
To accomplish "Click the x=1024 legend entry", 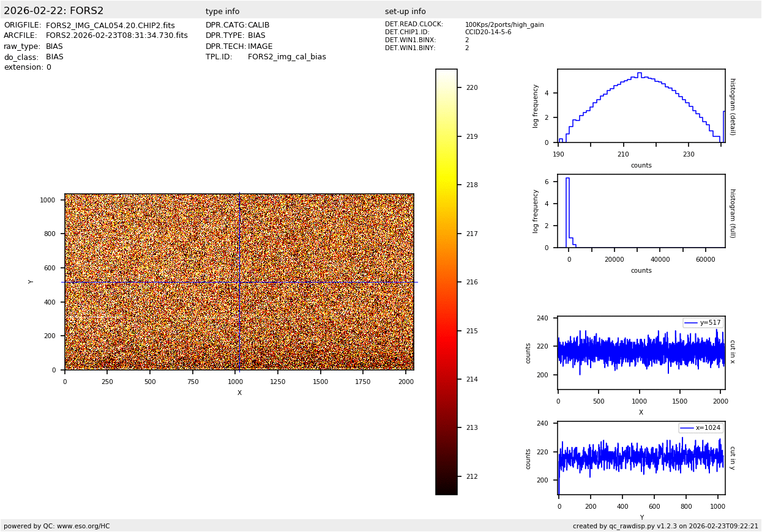I will coord(700,428).
